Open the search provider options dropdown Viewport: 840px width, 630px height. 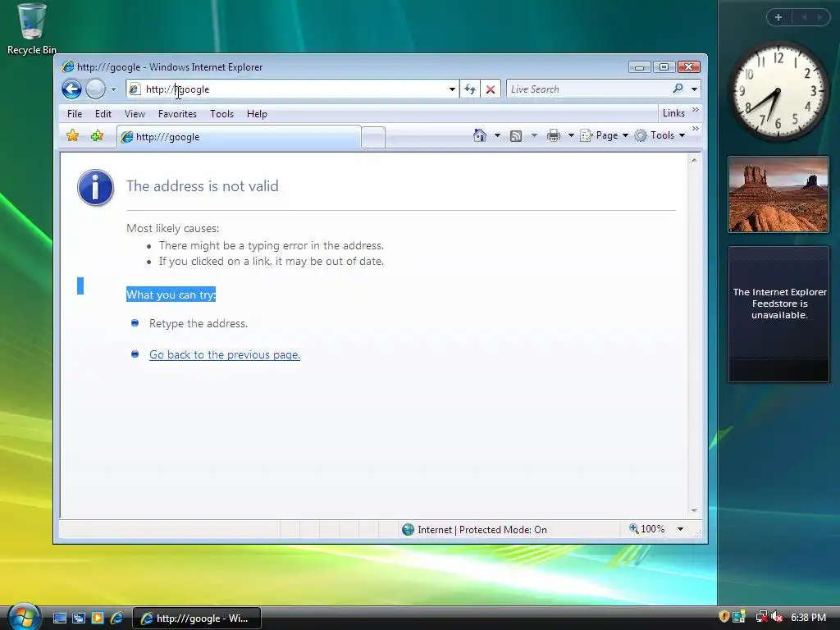click(x=694, y=89)
